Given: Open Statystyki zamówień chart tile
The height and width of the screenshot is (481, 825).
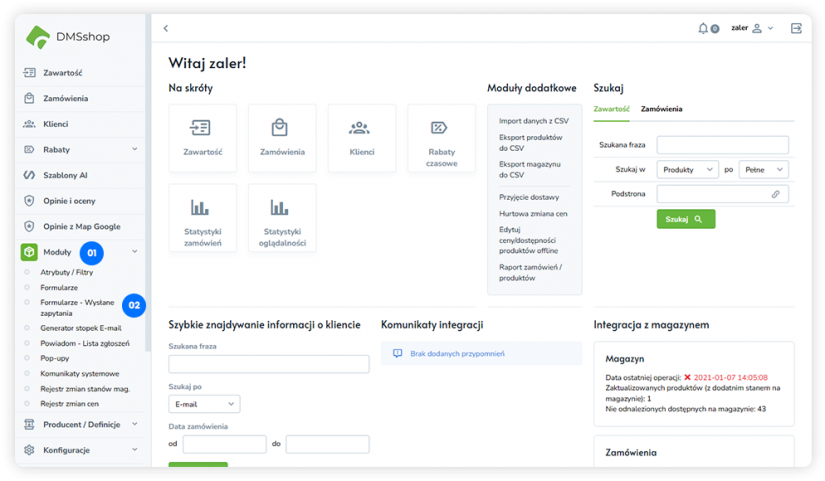Looking at the screenshot, I should [203, 217].
